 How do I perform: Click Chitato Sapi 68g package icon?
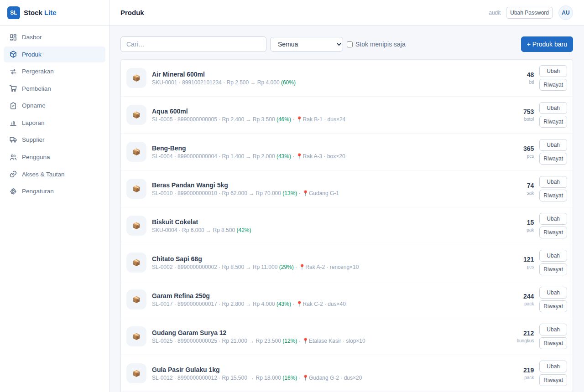(136, 263)
